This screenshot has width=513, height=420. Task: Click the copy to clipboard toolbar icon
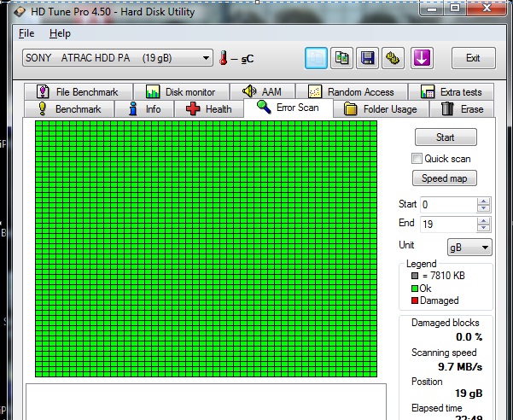[317, 58]
